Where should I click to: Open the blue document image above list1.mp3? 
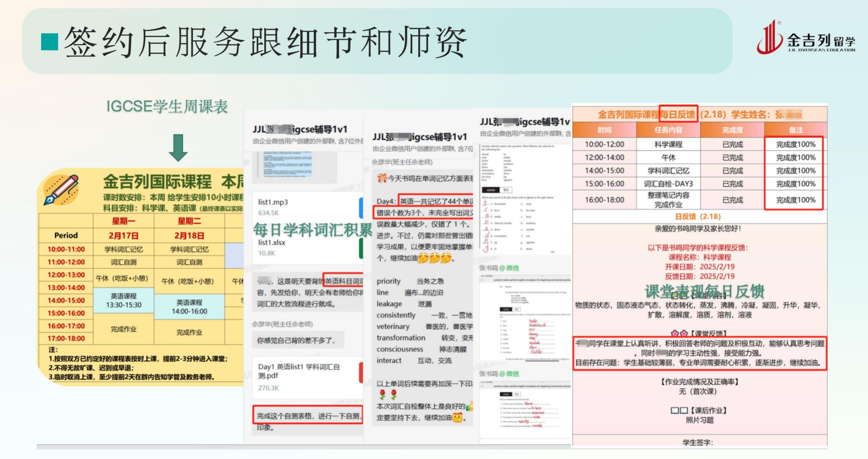287,165
